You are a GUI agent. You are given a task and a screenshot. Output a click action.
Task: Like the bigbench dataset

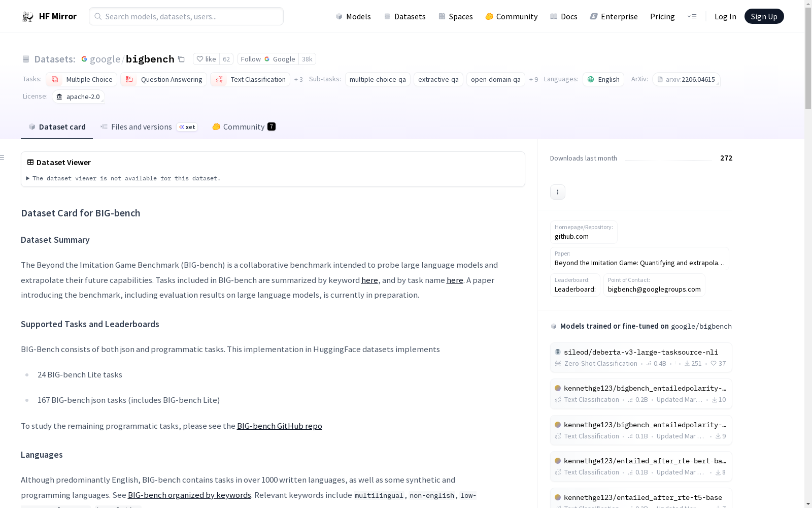pyautogui.click(x=207, y=59)
